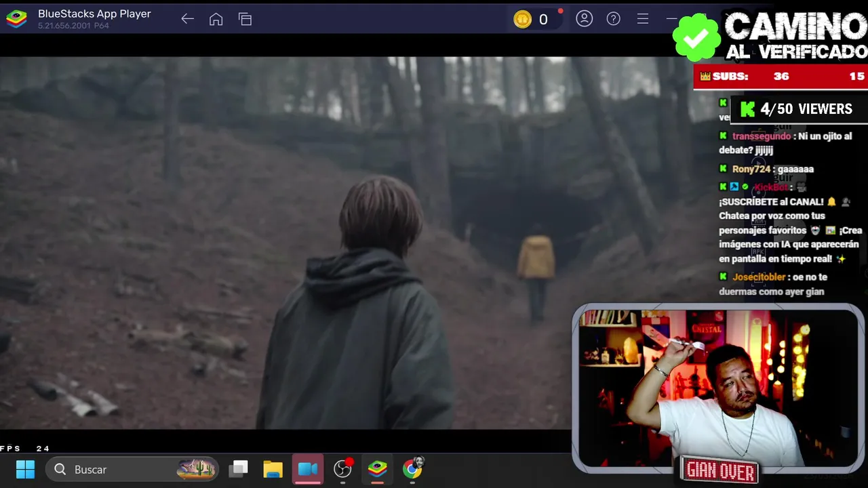Open Task View on the taskbar
This screenshot has width=868, height=488.
238,469
